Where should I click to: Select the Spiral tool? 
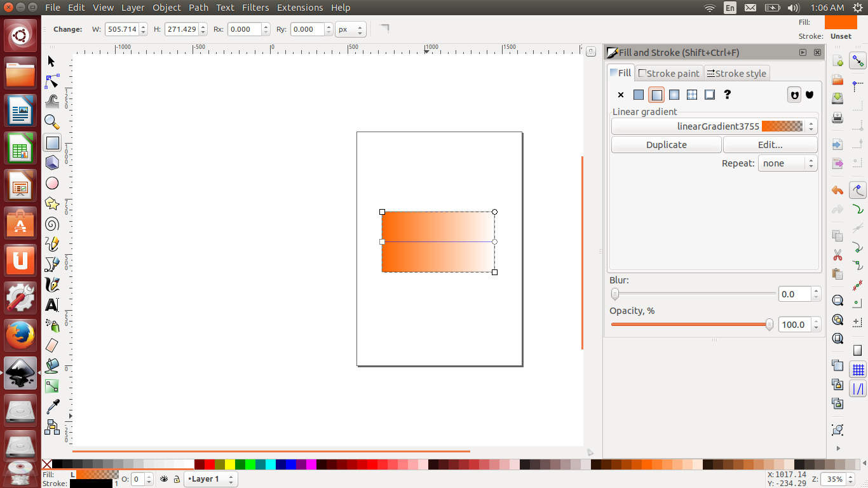pyautogui.click(x=52, y=224)
